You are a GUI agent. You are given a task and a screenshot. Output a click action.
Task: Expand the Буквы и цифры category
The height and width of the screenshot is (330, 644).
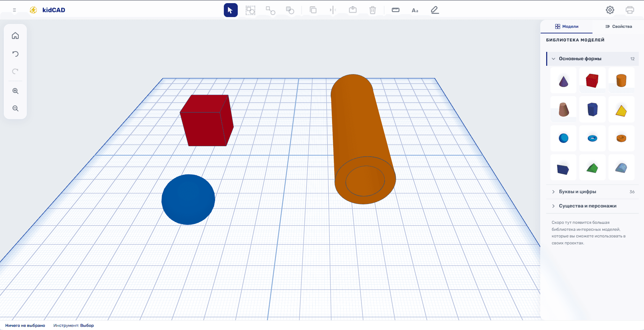click(x=592, y=192)
